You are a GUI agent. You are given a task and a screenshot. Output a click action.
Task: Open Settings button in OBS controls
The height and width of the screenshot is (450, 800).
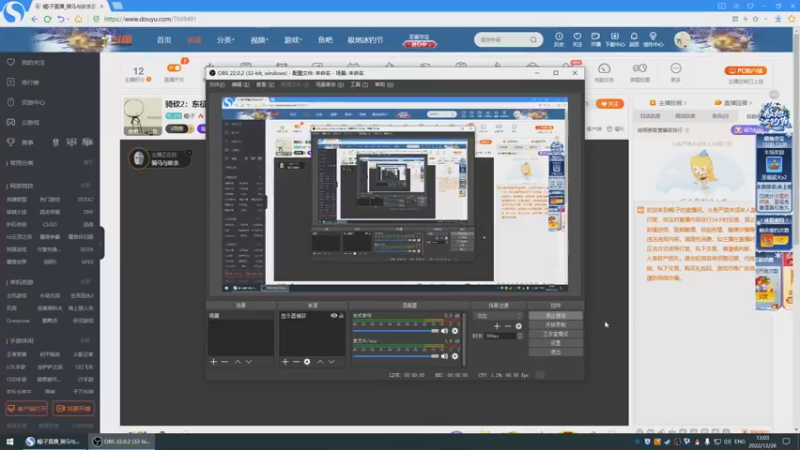(x=555, y=343)
